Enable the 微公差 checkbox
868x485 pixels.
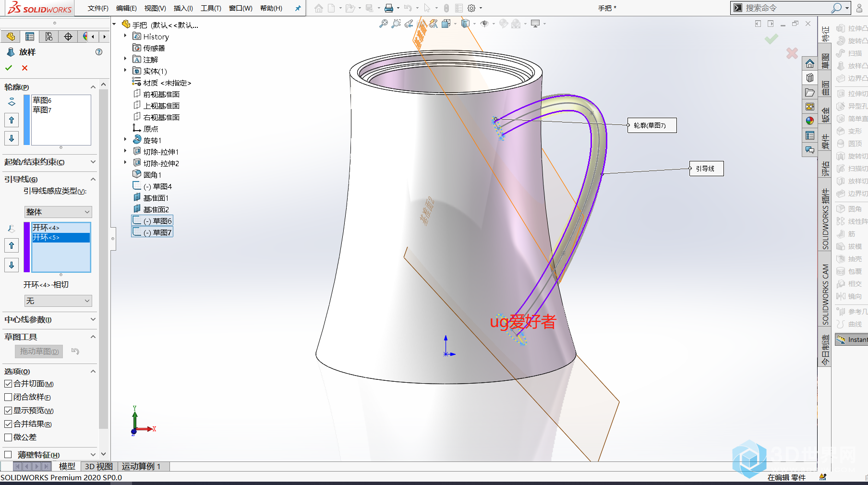pos(8,437)
